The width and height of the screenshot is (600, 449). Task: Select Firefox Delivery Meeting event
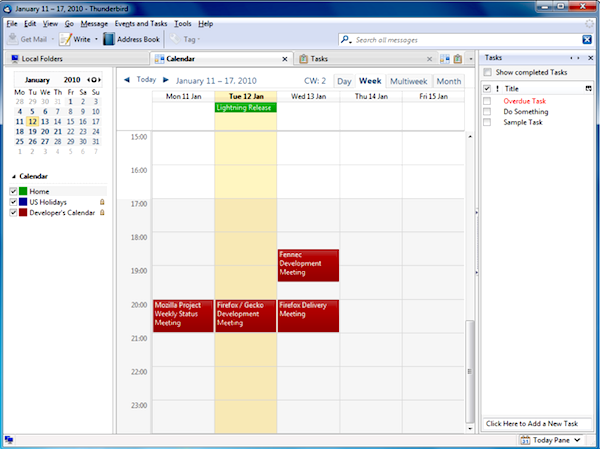pyautogui.click(x=308, y=316)
